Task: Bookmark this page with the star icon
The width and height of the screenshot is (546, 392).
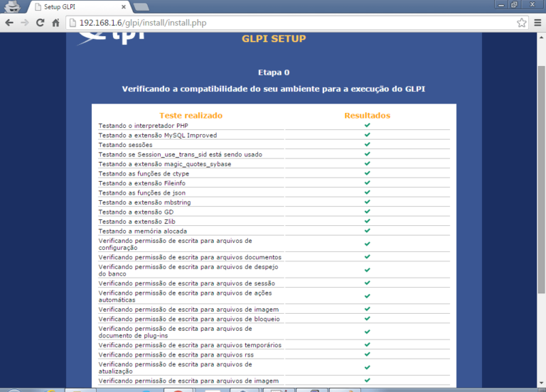Action: pos(521,23)
